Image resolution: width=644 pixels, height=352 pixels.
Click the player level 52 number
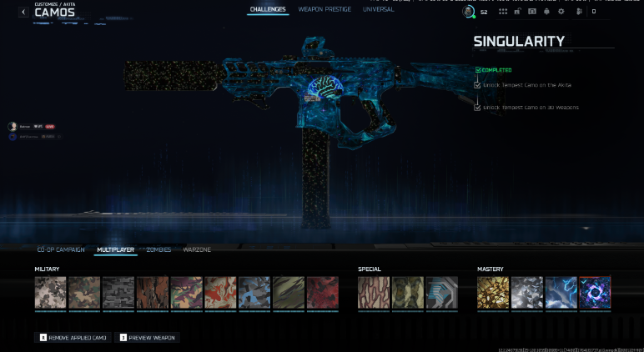pos(484,12)
